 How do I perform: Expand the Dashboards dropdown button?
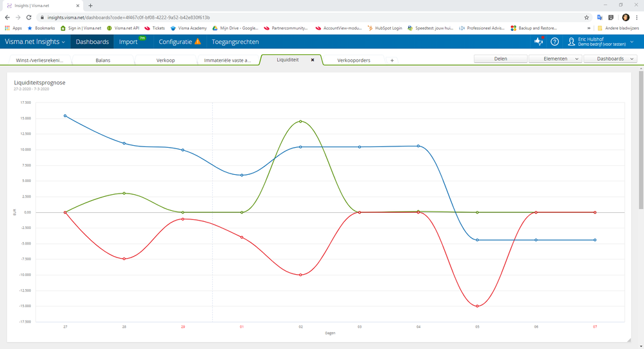(x=610, y=59)
